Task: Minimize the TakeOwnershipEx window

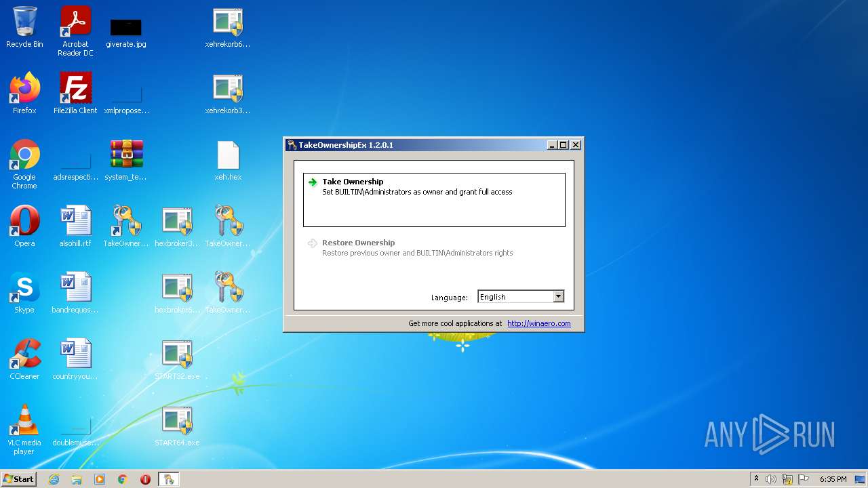Action: point(552,145)
